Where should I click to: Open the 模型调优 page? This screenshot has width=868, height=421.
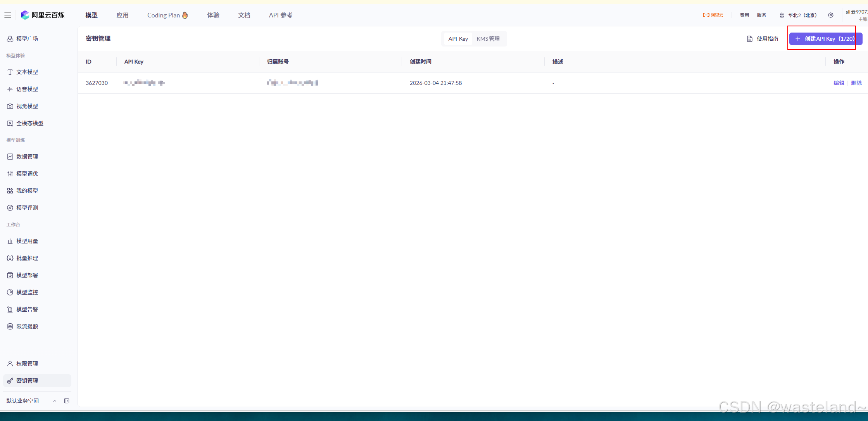pyautogui.click(x=27, y=173)
